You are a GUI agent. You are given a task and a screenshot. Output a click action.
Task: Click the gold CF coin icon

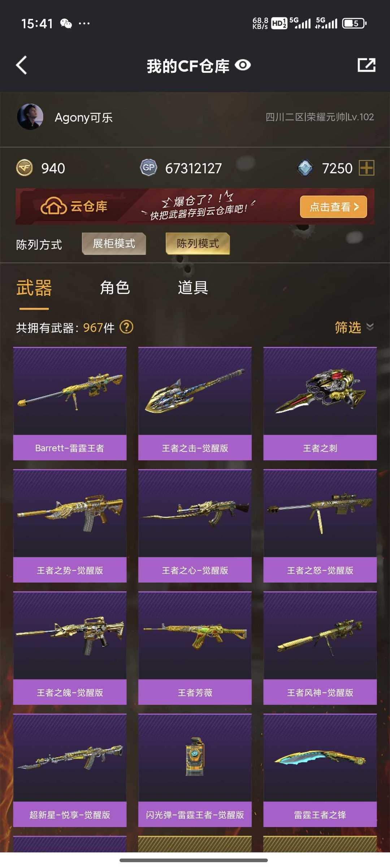[25, 168]
